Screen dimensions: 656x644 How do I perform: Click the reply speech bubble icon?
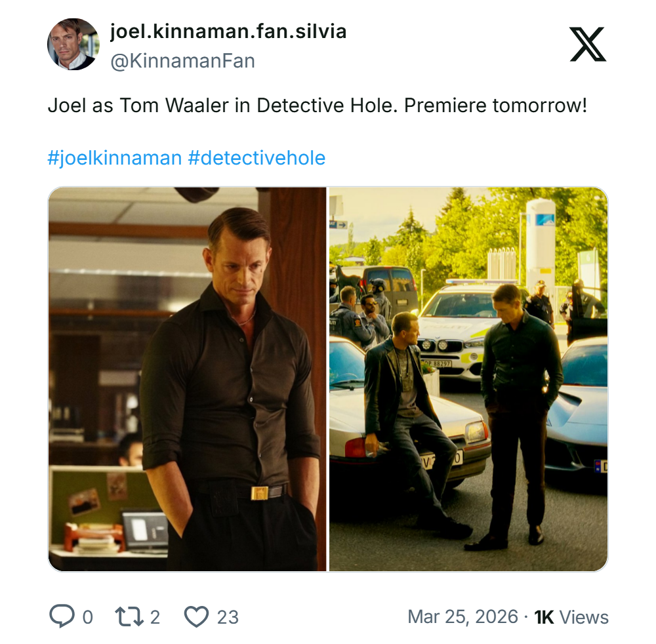(x=62, y=616)
